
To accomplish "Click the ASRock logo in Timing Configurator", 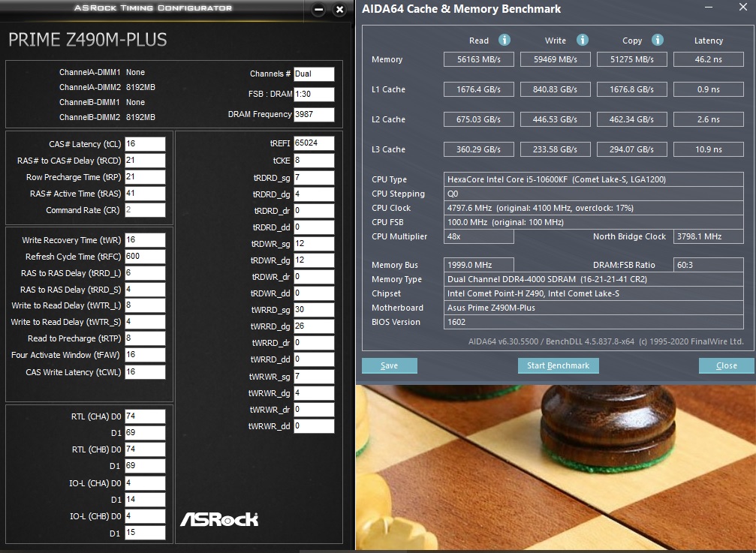I will [x=219, y=519].
